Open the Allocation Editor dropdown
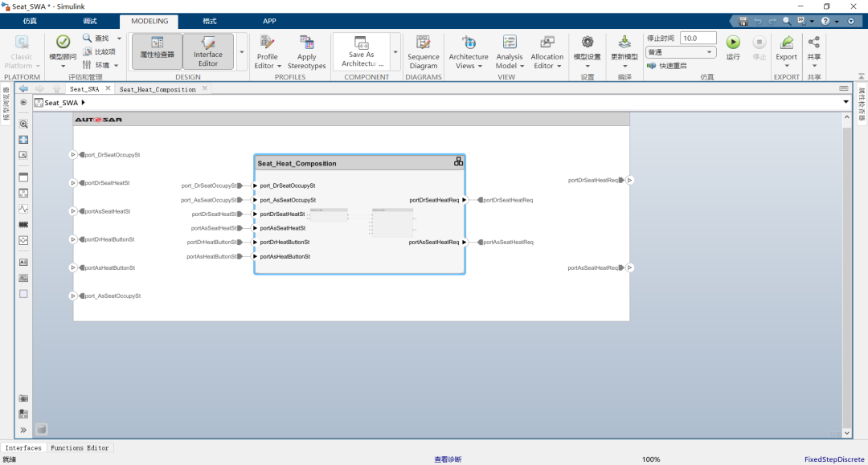 pyautogui.click(x=547, y=52)
